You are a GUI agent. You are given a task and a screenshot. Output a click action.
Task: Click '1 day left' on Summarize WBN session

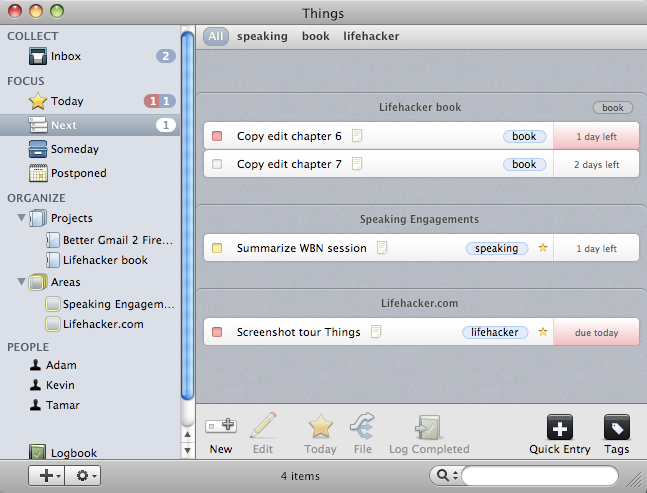click(596, 248)
